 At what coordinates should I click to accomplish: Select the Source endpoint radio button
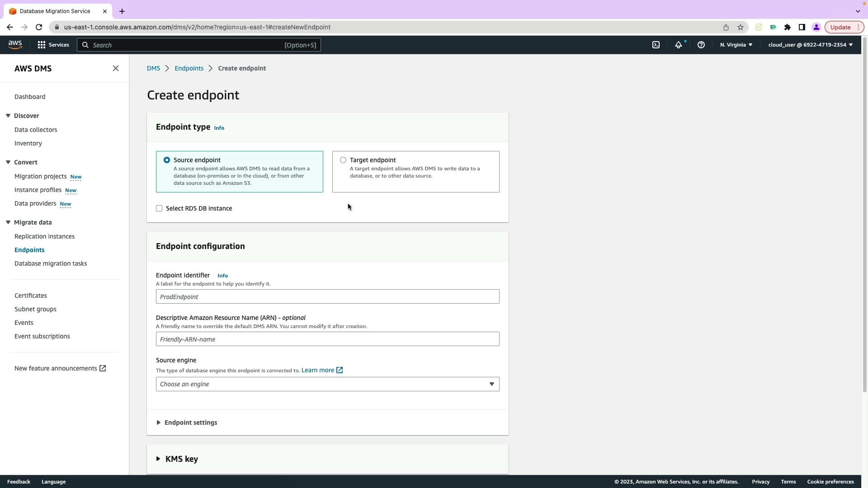[167, 160]
